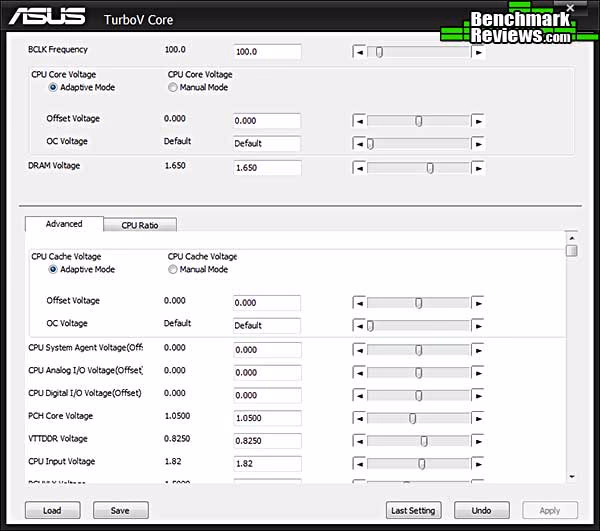Decrease CPU Digital I/O Voltage left arrow
The width and height of the screenshot is (600, 531).
click(359, 396)
